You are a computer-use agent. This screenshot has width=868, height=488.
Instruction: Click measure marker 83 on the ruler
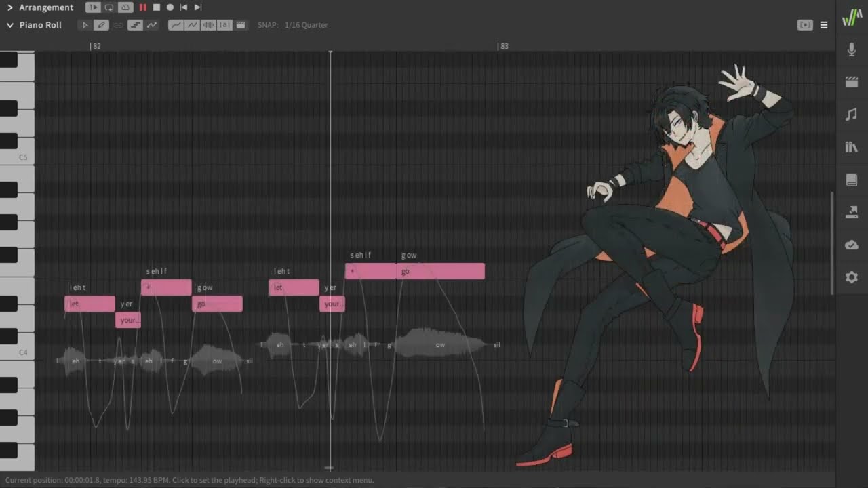(x=502, y=46)
